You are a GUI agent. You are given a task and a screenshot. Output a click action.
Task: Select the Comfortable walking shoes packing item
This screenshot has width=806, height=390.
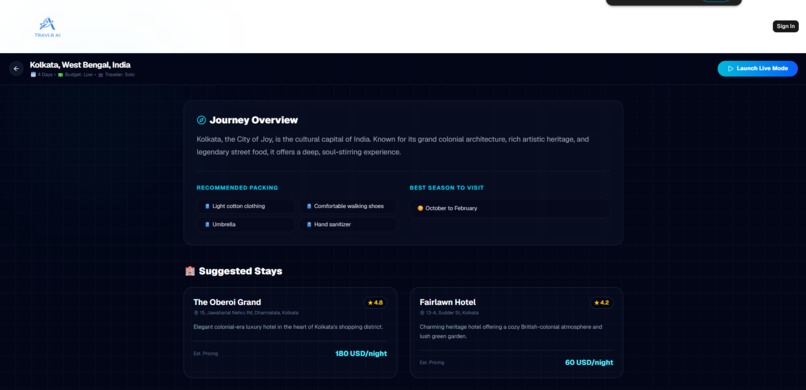pos(348,206)
